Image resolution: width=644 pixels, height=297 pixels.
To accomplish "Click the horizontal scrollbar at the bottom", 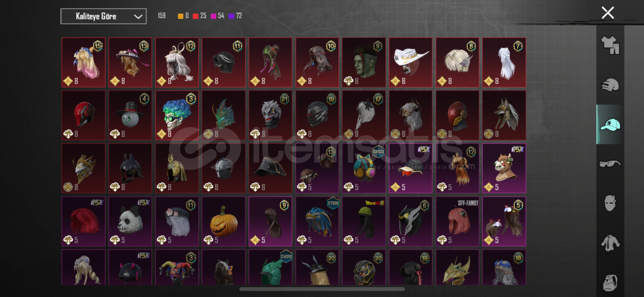I will 322,289.
